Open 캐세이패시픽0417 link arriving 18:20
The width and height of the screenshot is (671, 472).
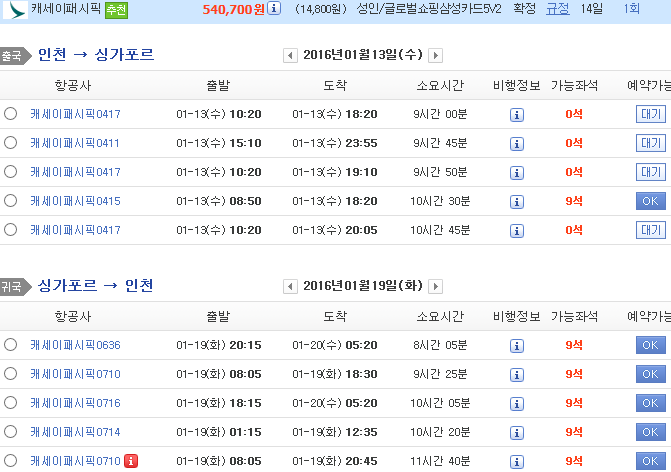coord(75,114)
